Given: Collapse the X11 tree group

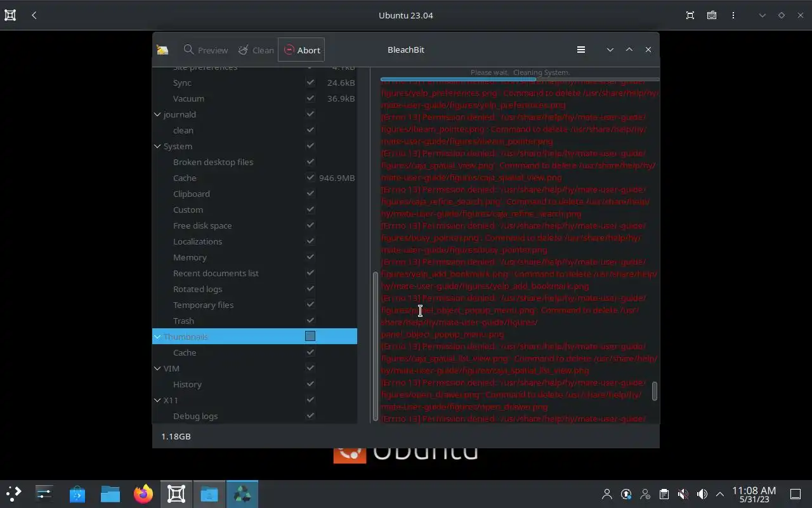Looking at the screenshot, I should click(157, 400).
